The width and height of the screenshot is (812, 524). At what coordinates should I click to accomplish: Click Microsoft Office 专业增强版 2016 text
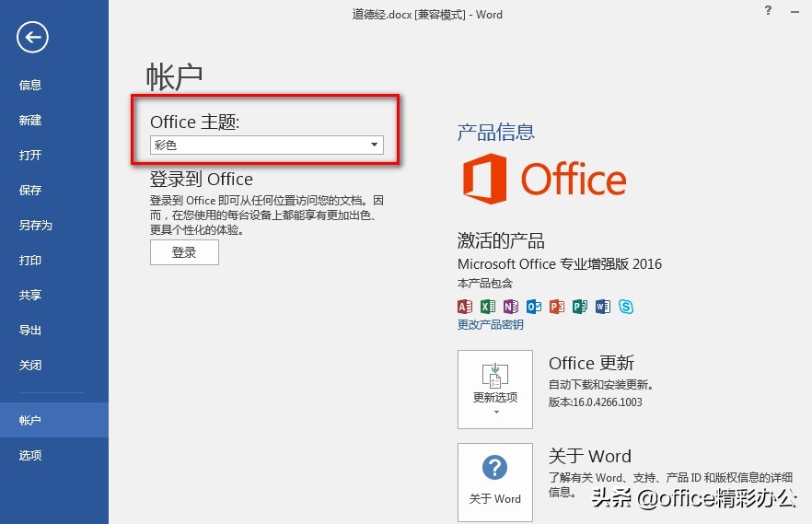tap(560, 264)
